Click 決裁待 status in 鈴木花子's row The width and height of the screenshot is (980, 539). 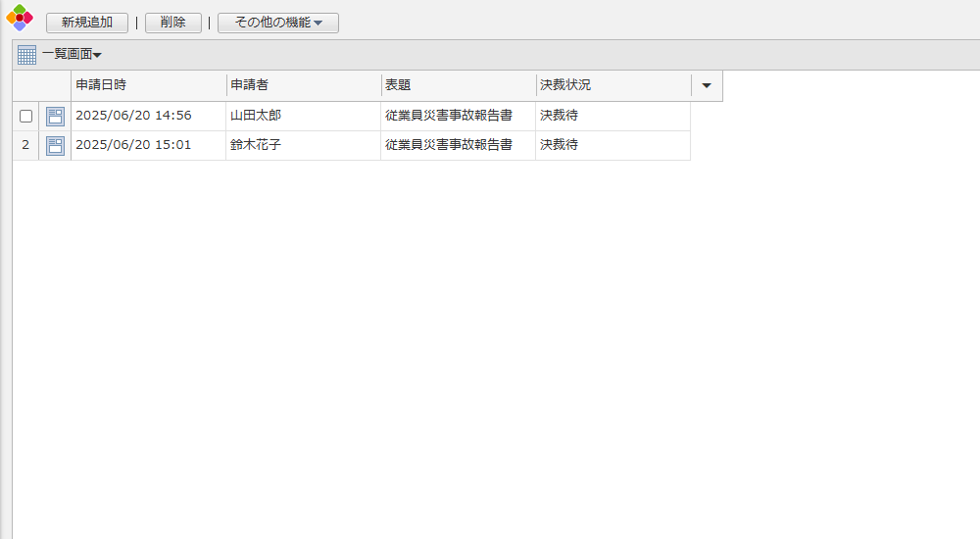click(x=559, y=145)
